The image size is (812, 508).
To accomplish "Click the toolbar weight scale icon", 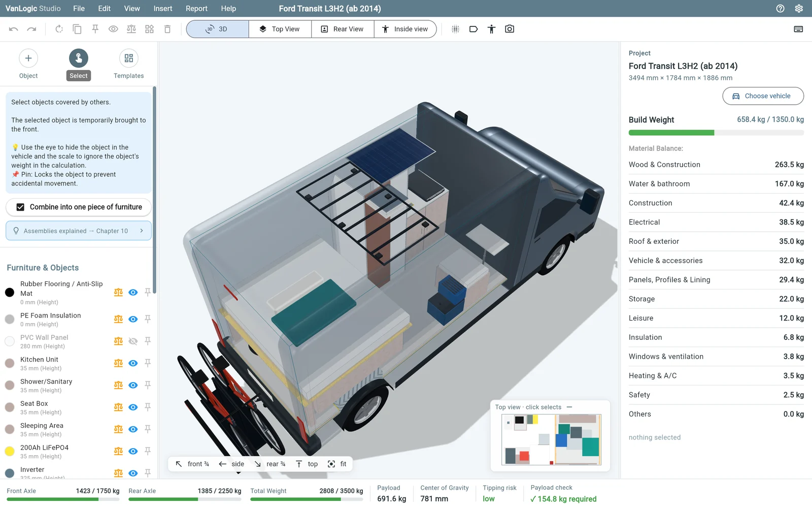I will (131, 29).
